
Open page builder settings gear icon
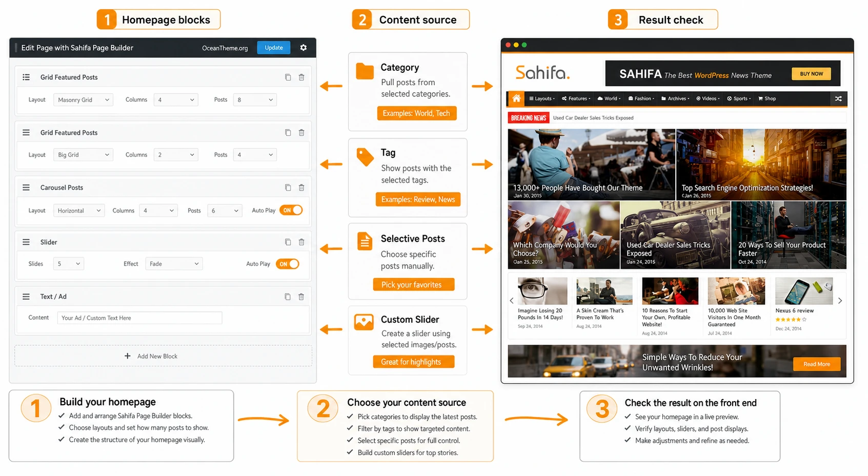pyautogui.click(x=304, y=48)
